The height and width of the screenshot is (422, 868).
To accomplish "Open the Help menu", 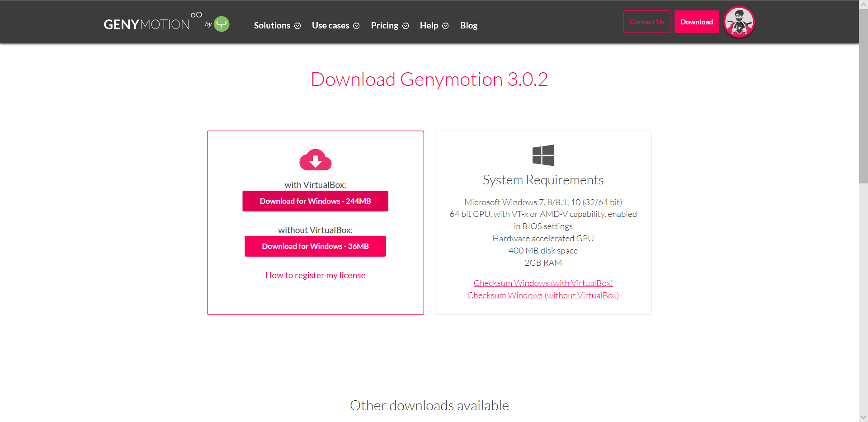I will coord(429,25).
